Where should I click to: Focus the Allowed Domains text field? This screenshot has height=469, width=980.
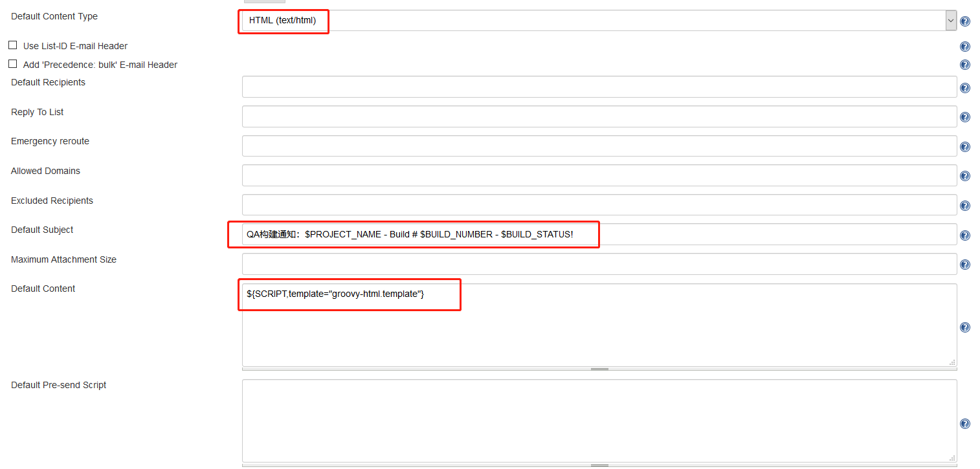click(x=599, y=175)
